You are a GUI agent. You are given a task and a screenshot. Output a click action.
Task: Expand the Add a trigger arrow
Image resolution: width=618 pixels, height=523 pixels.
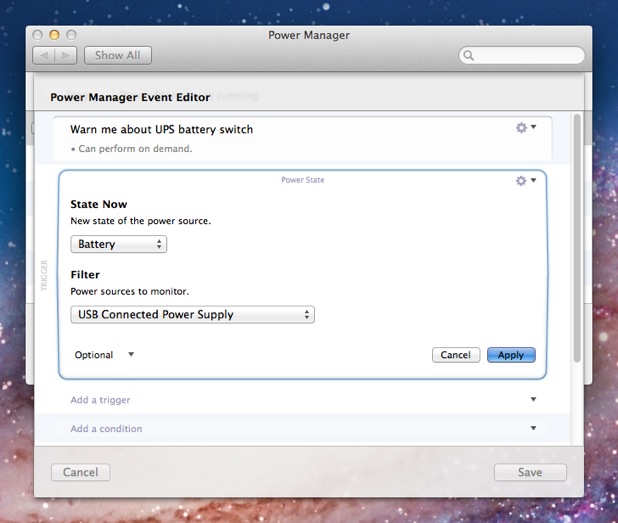[x=533, y=399]
